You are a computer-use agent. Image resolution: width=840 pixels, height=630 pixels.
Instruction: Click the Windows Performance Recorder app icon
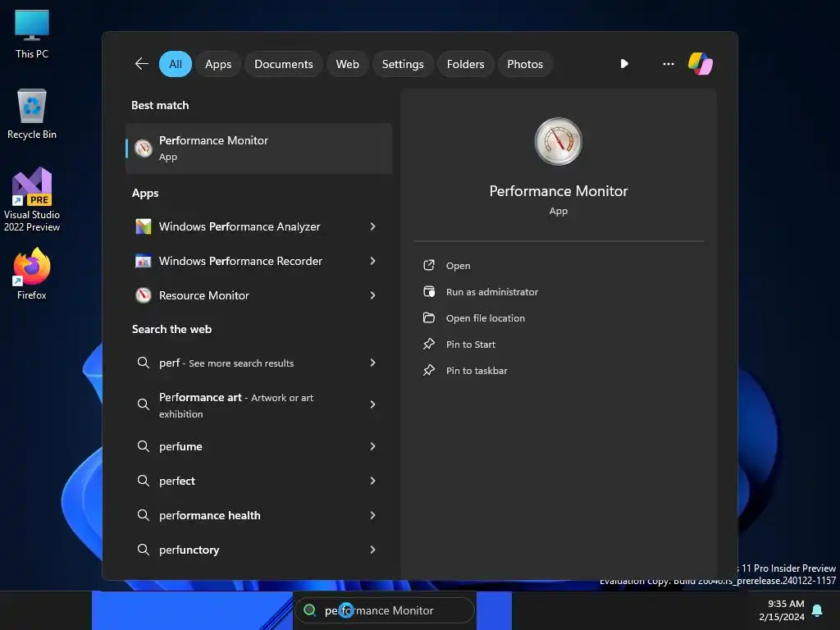pyautogui.click(x=143, y=261)
